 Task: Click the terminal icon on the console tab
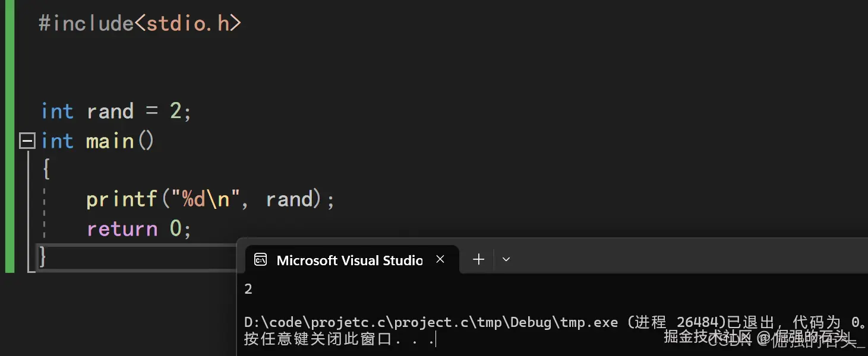coord(260,259)
